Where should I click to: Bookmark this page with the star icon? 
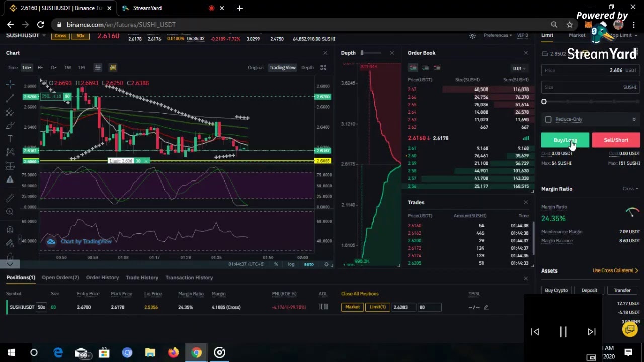tap(570, 25)
